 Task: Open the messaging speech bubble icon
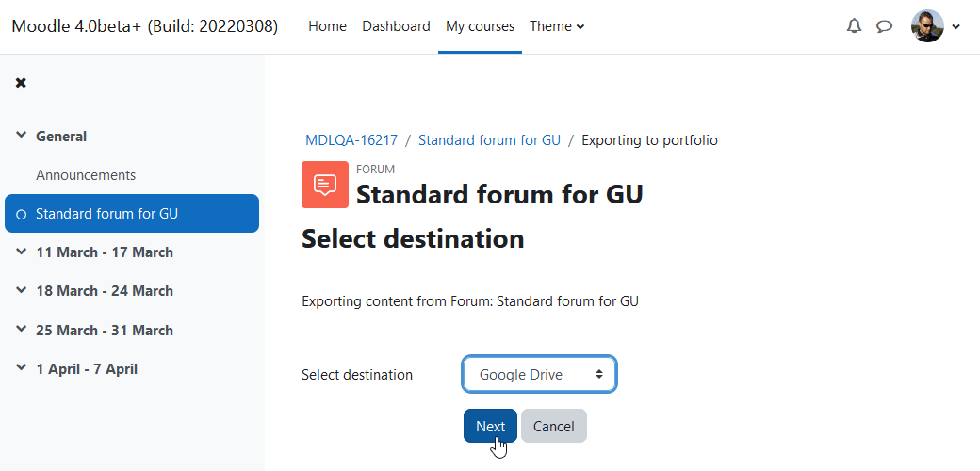[884, 26]
